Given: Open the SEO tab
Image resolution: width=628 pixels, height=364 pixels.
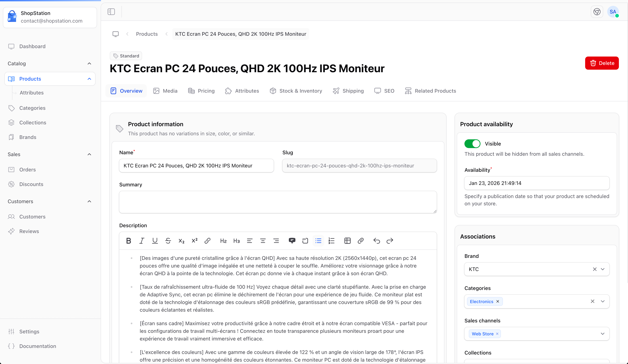Looking at the screenshot, I should [x=384, y=91].
